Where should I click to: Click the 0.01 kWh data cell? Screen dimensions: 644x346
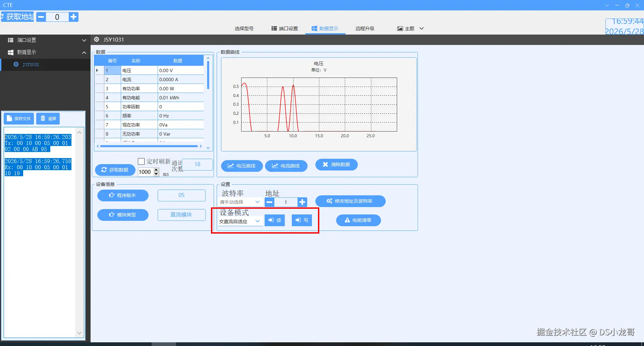pyautogui.click(x=180, y=98)
